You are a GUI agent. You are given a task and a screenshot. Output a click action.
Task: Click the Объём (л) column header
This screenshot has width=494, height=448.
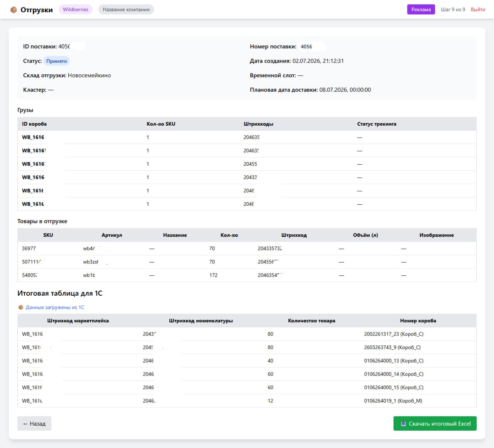[x=365, y=235]
